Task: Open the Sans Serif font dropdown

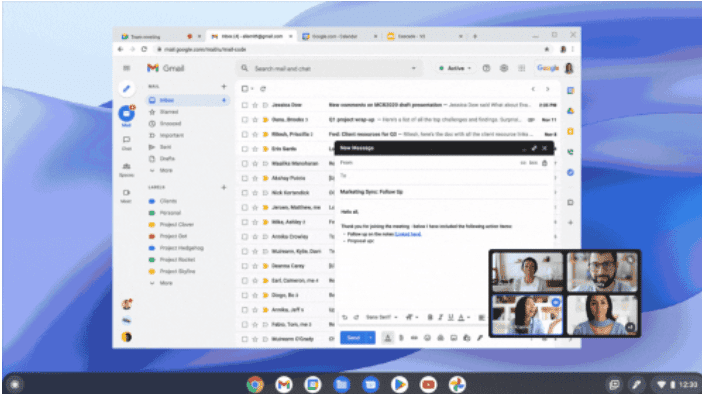Action: tap(381, 317)
